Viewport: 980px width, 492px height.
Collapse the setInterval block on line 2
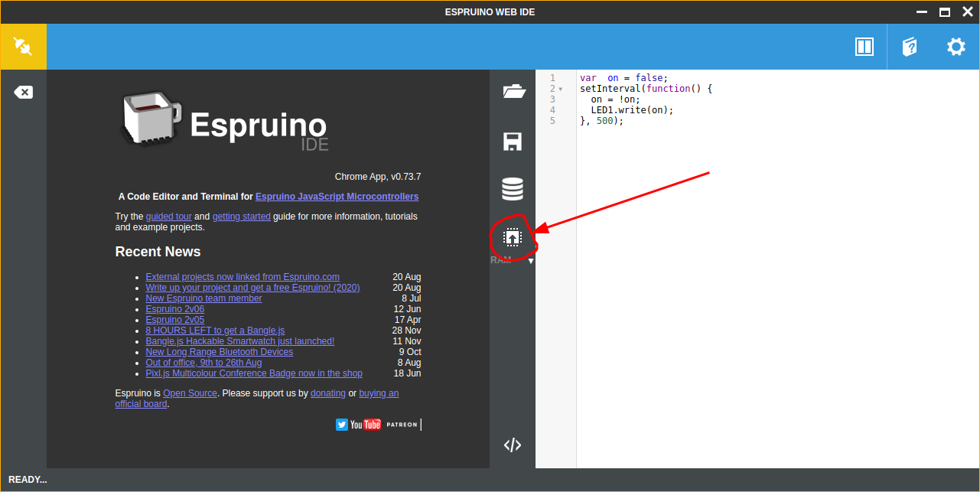pyautogui.click(x=559, y=88)
